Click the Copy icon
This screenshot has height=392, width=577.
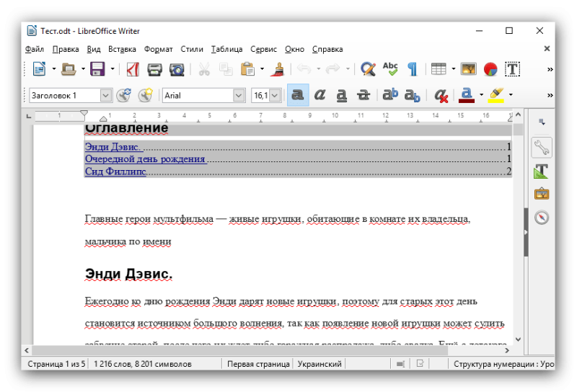(226, 69)
